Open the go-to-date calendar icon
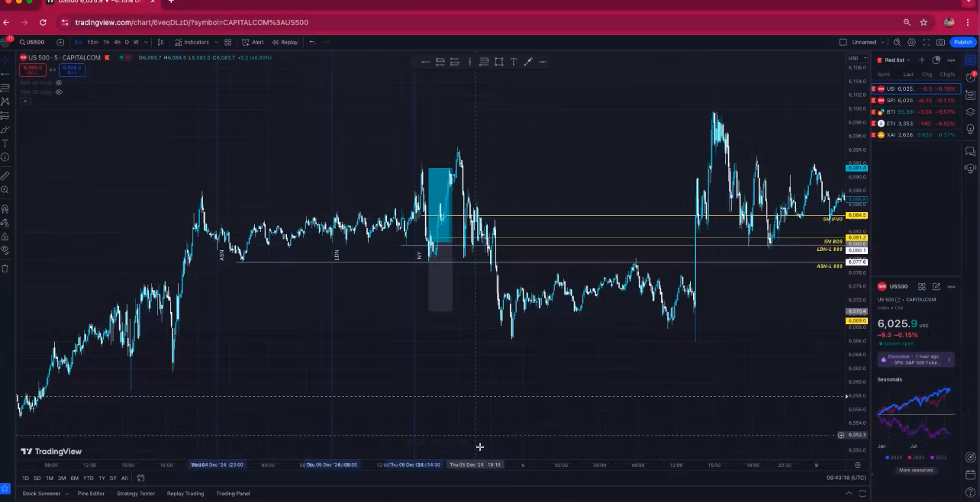 [x=140, y=478]
